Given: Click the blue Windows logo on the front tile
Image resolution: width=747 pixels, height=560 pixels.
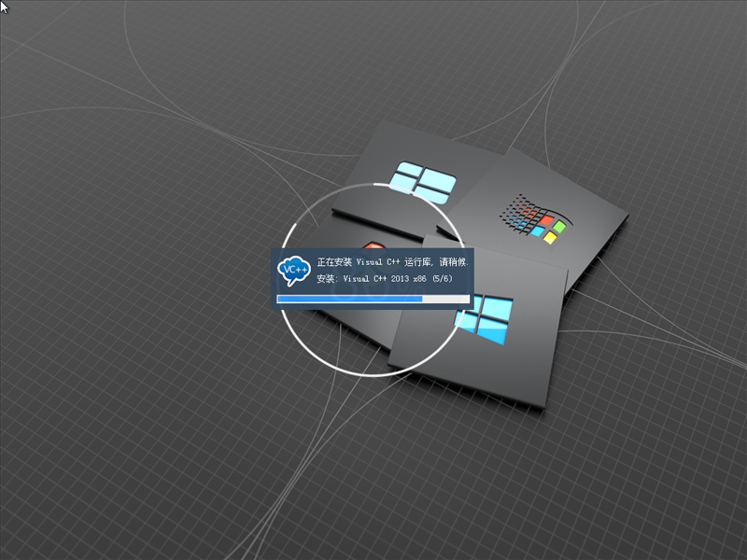Looking at the screenshot, I should (486, 317).
